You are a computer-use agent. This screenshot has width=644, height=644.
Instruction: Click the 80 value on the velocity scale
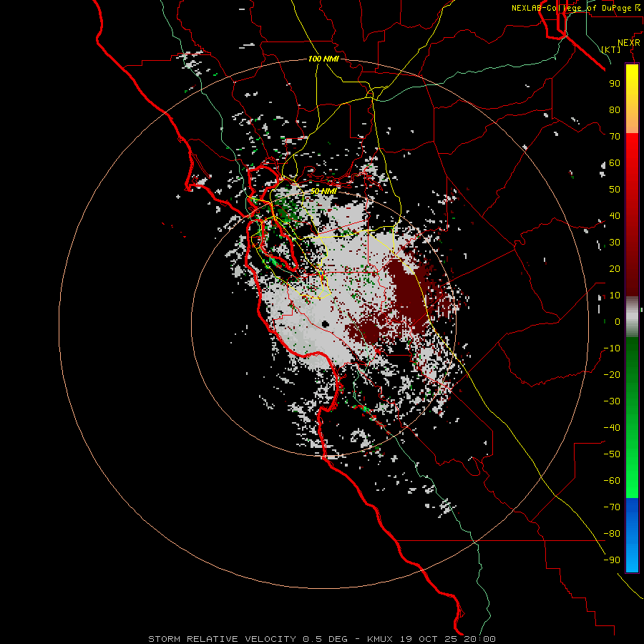tap(615, 110)
